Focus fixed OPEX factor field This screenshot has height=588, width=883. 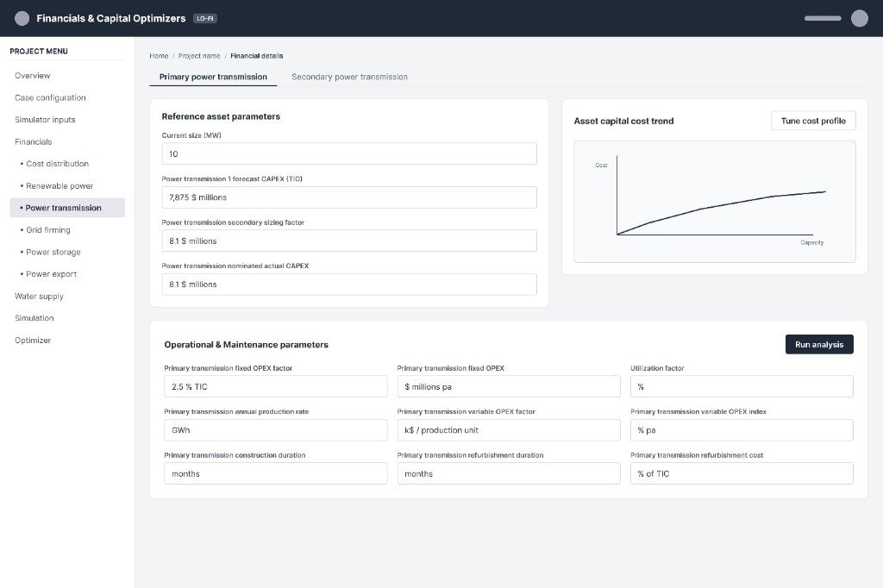[276, 387]
